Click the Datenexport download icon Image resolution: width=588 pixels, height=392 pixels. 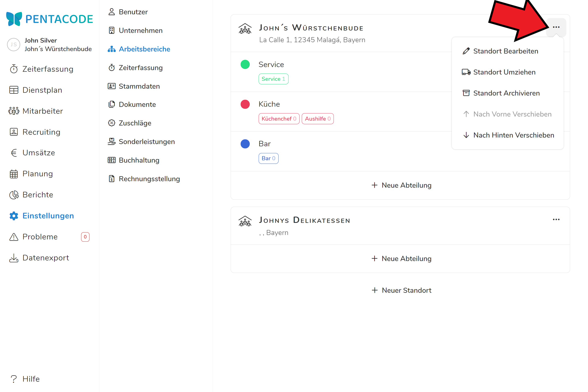coord(14,258)
